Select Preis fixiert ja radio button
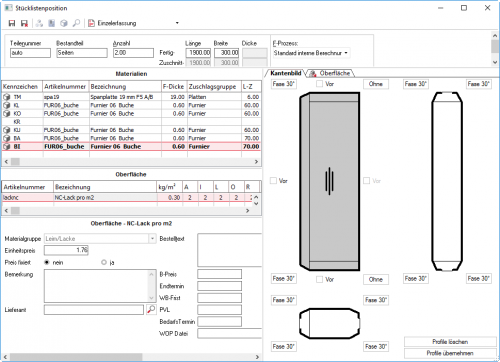 (104, 263)
